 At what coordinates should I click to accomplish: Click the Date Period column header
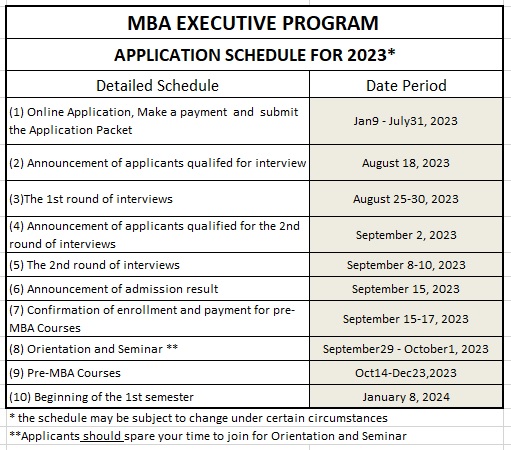coord(406,85)
